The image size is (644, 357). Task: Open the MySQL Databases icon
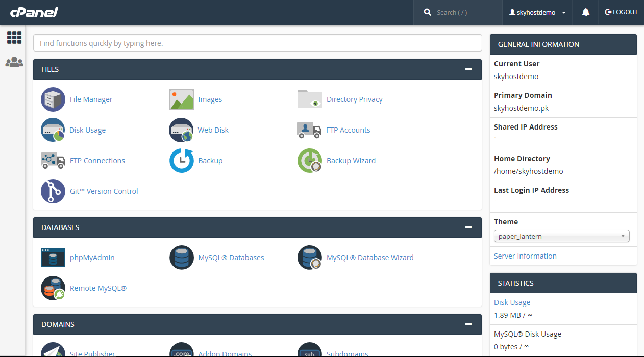point(182,258)
